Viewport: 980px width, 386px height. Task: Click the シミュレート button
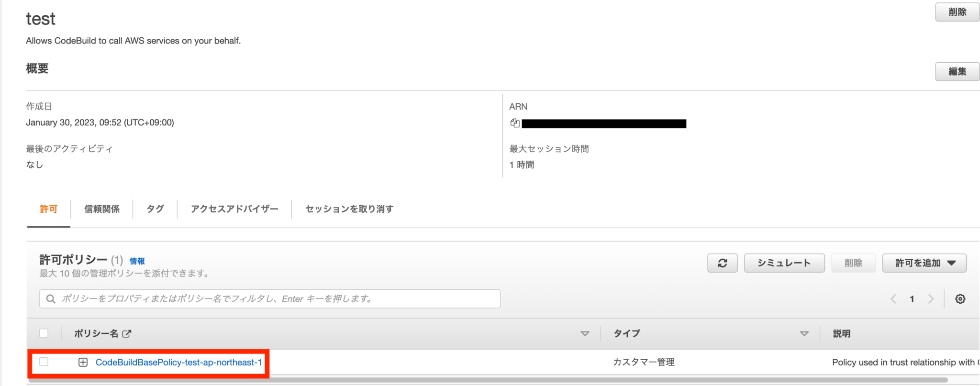pyautogui.click(x=784, y=263)
